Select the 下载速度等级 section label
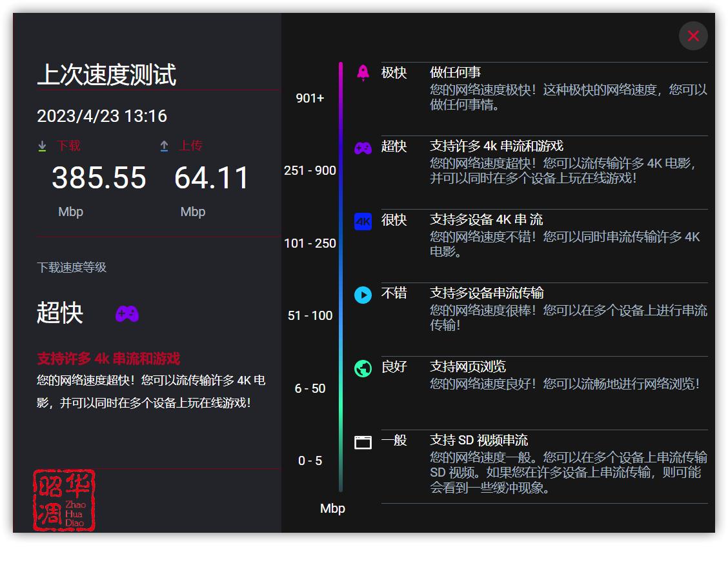Image resolution: width=728 pixels, height=565 pixels. coord(72,267)
